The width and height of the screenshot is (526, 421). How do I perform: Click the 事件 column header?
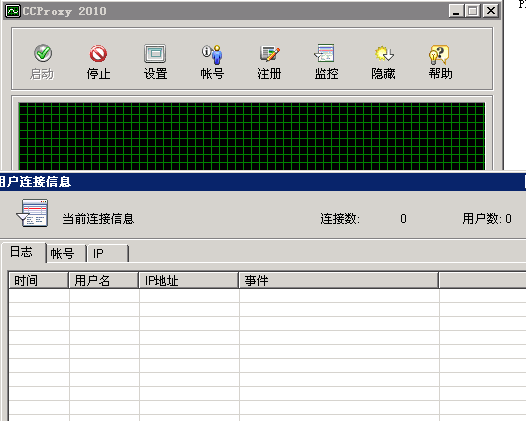(339, 280)
